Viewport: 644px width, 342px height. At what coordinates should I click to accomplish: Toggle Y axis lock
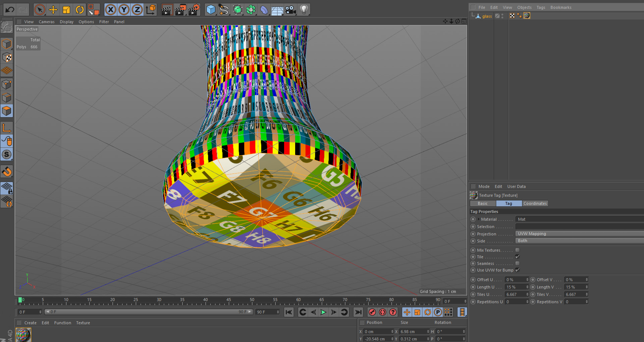[124, 10]
